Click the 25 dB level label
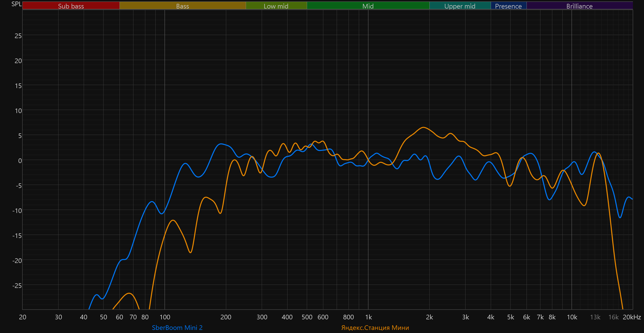 point(18,36)
